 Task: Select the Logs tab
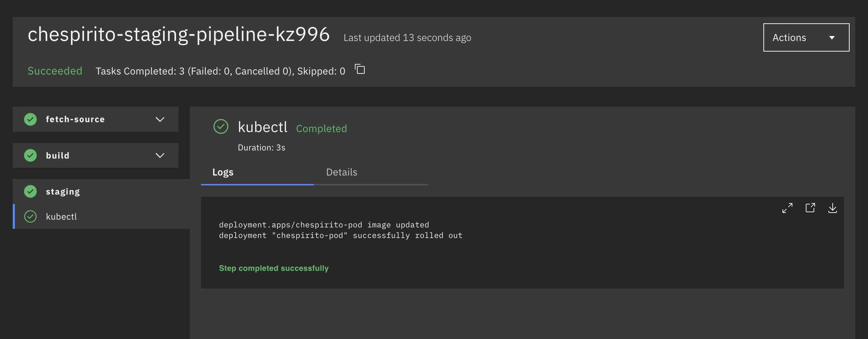click(x=223, y=172)
